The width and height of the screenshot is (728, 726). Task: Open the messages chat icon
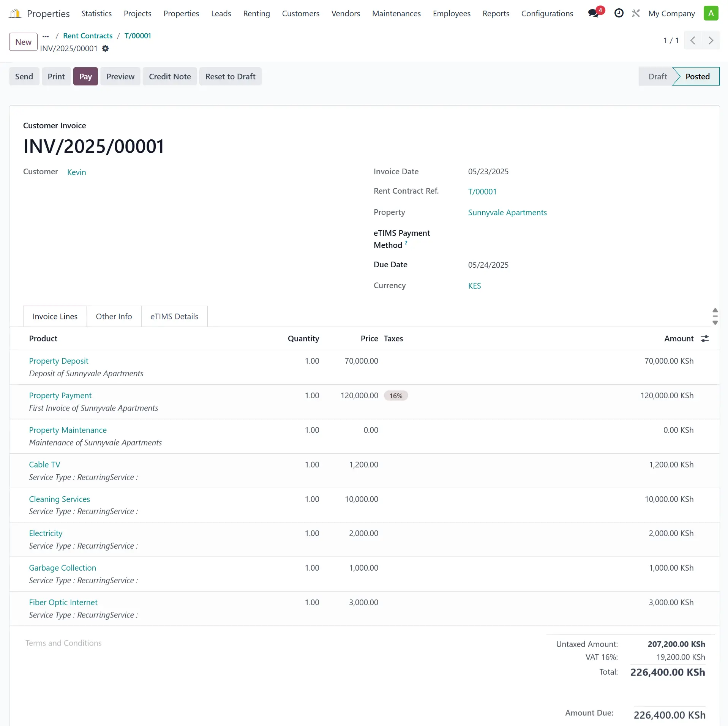click(593, 13)
